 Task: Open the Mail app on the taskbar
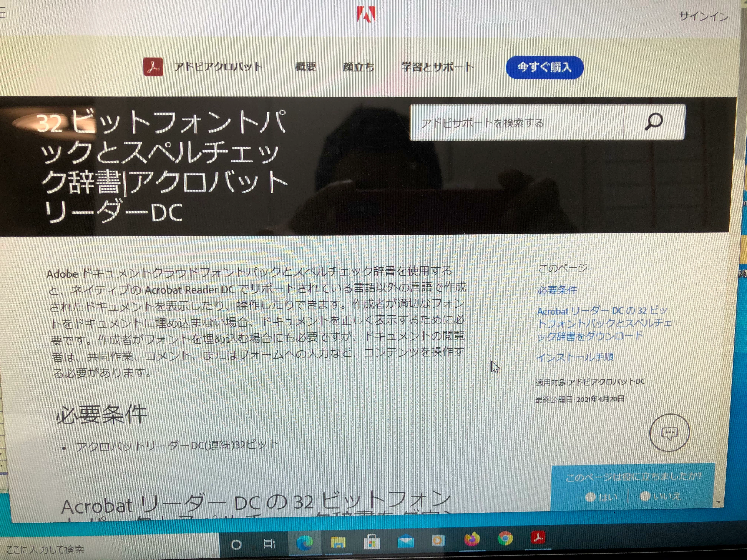[405, 542]
